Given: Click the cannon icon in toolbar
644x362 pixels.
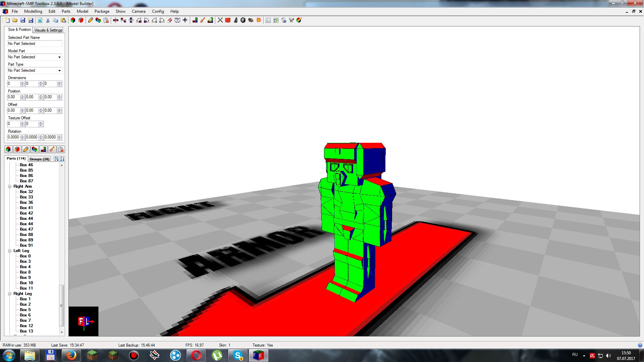Looking at the screenshot, I should pos(251,20).
